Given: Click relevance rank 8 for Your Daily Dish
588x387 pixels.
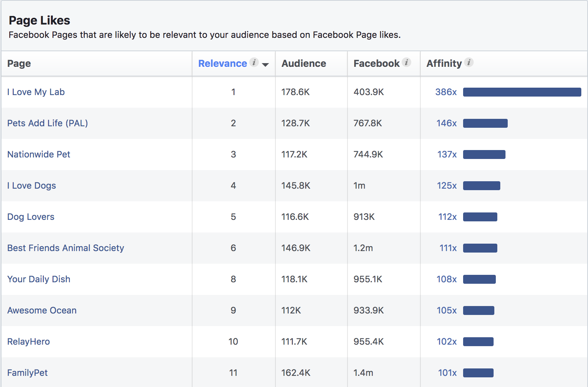Looking at the screenshot, I should tap(233, 279).
